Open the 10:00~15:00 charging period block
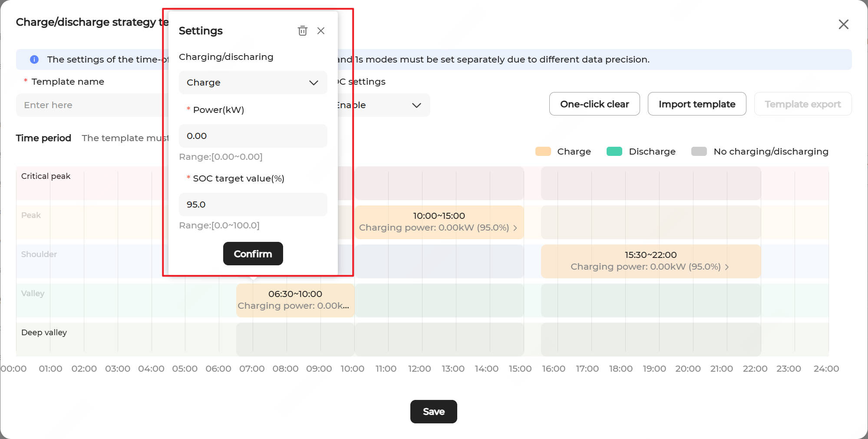Viewport: 868px width, 439px height. point(439,222)
